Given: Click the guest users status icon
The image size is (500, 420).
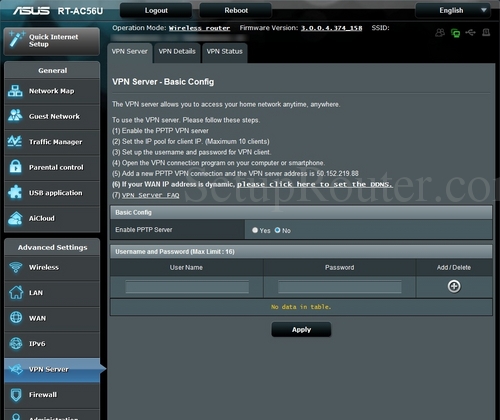Looking at the screenshot, I should click(440, 33).
